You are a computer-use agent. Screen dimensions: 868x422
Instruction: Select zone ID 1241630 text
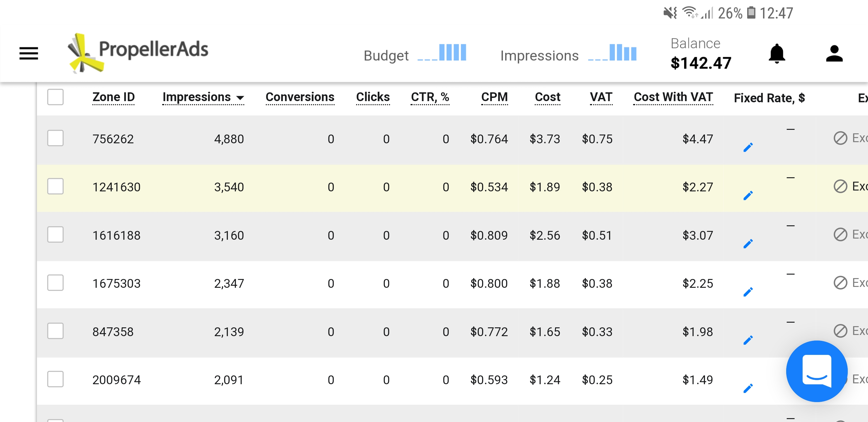click(x=117, y=187)
